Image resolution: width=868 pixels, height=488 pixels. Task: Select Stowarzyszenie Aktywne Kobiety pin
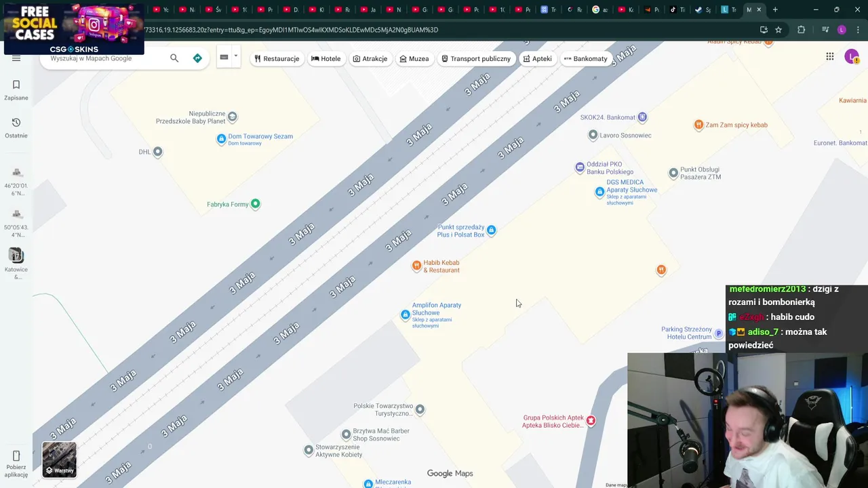pos(309,449)
